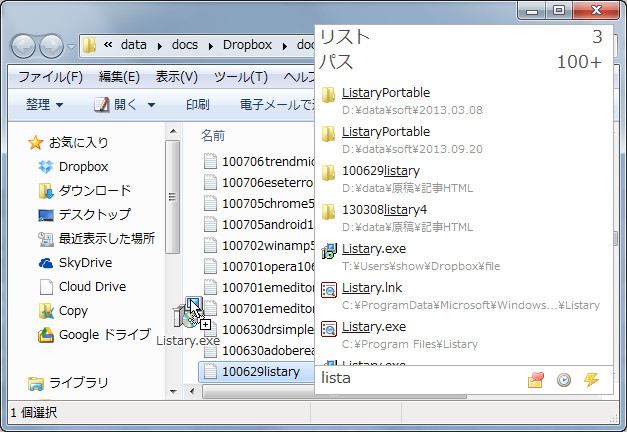The image size is (627, 432).
Task: Click docs in the address breadcrumb
Action: [x=185, y=45]
